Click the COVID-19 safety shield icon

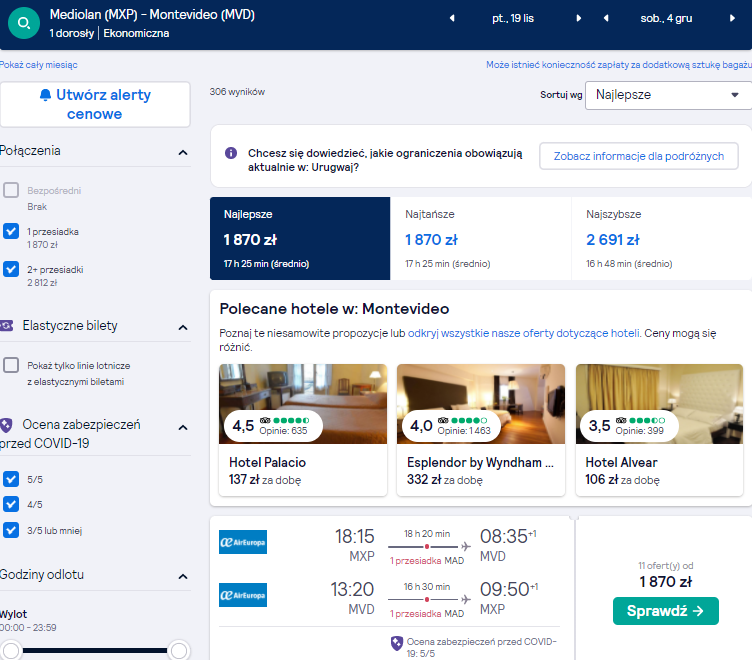click(x=6, y=425)
